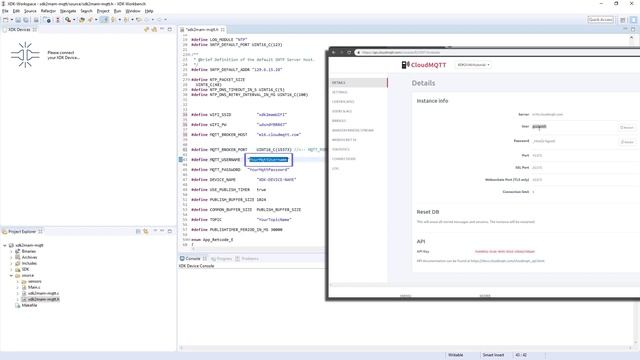This screenshot has height=360, width=640.
Task: Click the Save All toolbar icon
Action: [26, 20]
